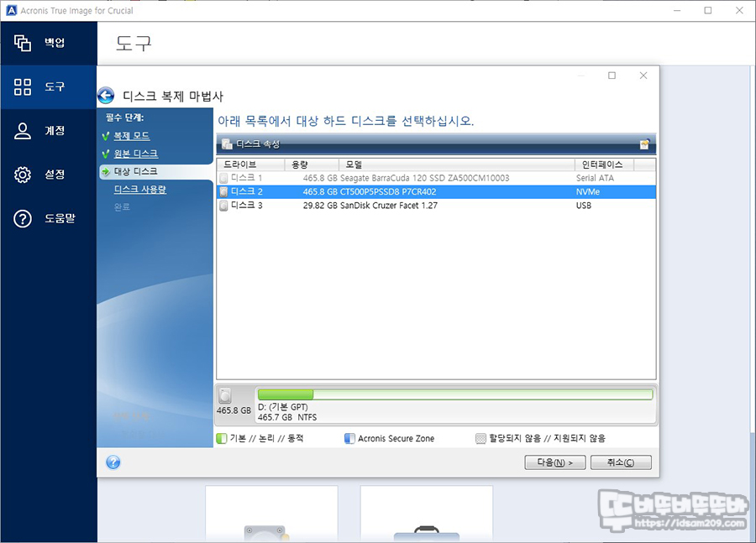The height and width of the screenshot is (543, 756).
Task: Open the 백업 section icon in sidebar
Action: click(x=22, y=43)
